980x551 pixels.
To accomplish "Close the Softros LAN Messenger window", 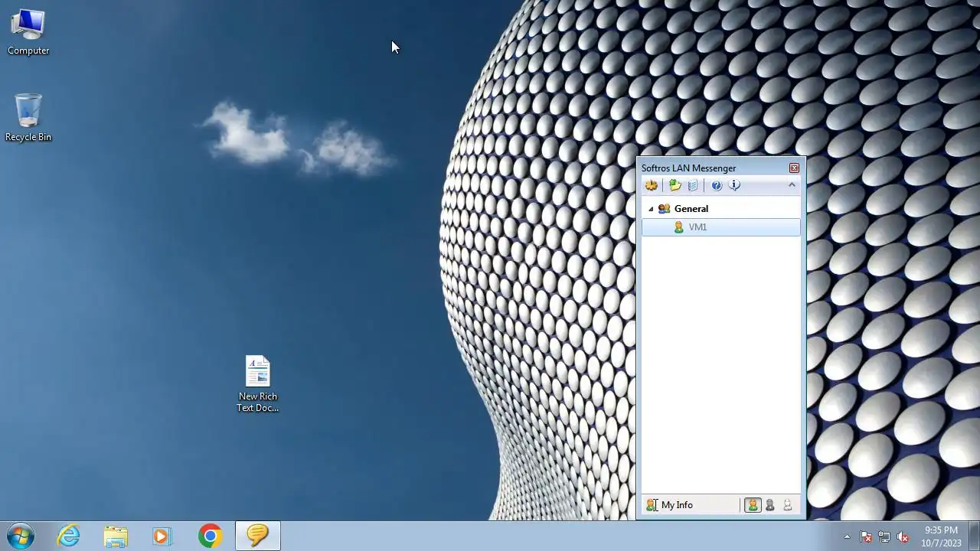I will point(794,168).
